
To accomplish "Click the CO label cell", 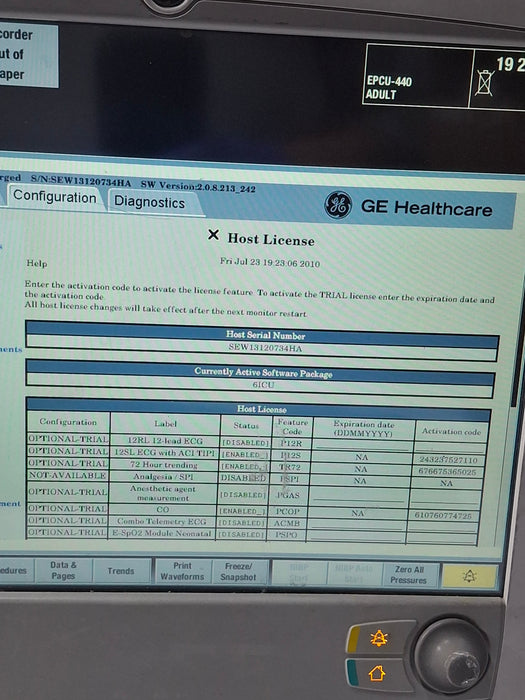I will coord(162,509).
